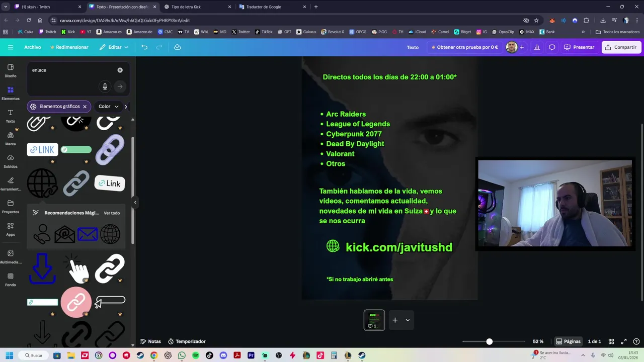Open the comments bubble icon
The width and height of the screenshot is (644, 362).
[x=552, y=47]
